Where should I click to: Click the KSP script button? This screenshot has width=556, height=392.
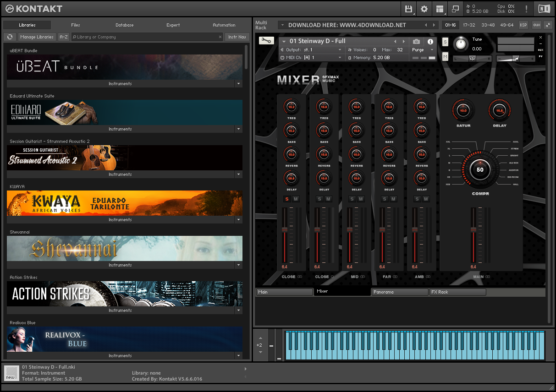(523, 25)
